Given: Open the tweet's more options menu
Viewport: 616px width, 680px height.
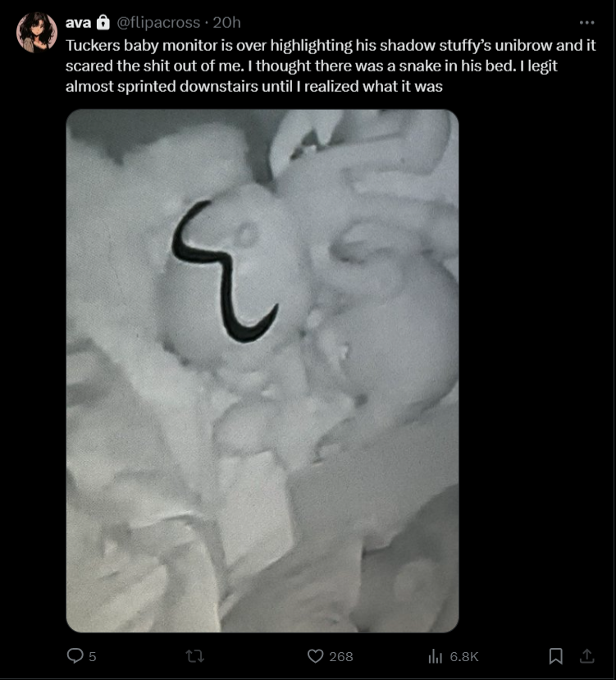Looking at the screenshot, I should coord(586,22).
